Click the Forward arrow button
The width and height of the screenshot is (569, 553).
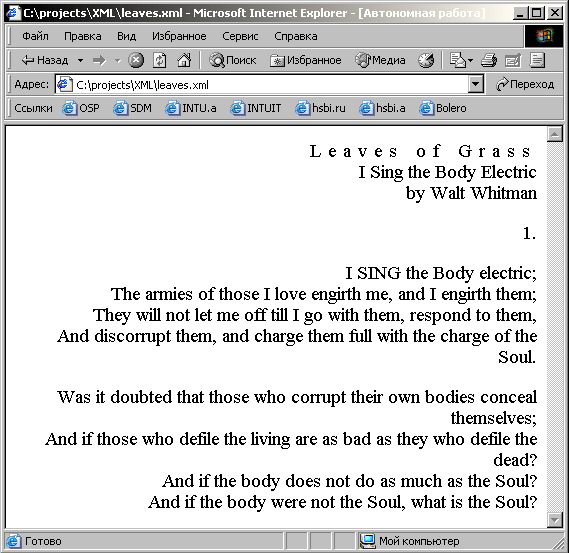99,60
